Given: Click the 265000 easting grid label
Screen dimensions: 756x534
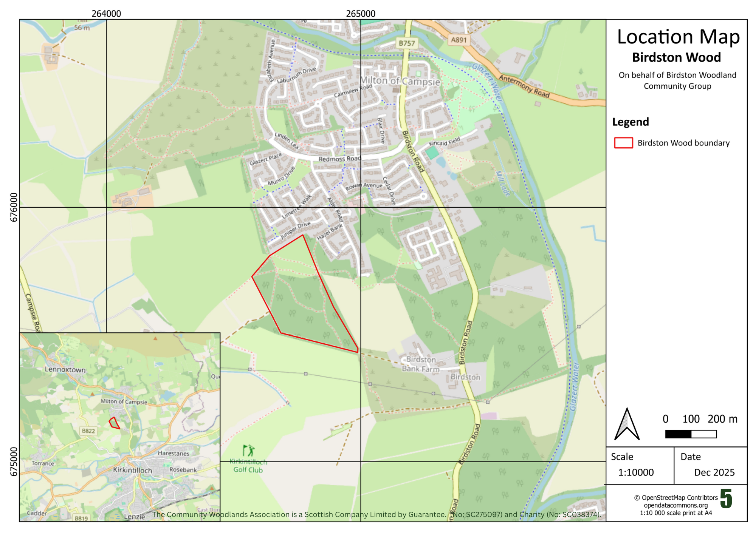Looking at the screenshot, I should click(361, 14).
